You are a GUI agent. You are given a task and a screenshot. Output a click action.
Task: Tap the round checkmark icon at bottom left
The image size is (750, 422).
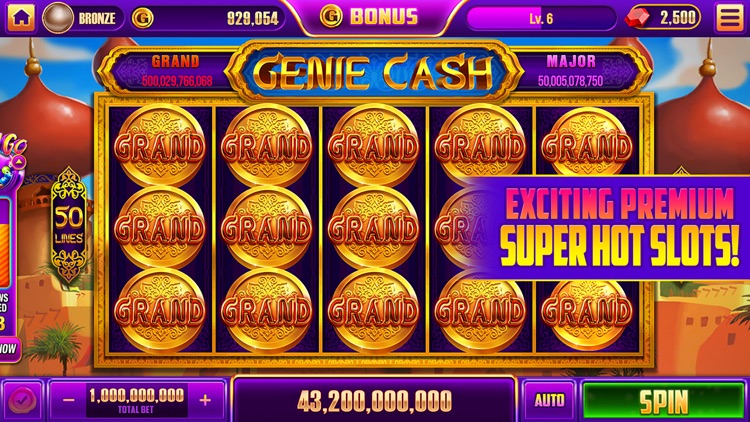[x=22, y=400]
